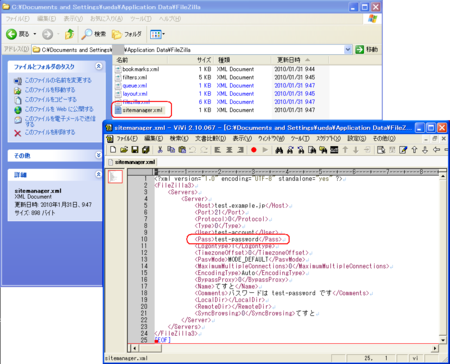The image size is (450, 364).
Task: Open ファイル(F) menu in Explorer window
Action: (18, 19)
